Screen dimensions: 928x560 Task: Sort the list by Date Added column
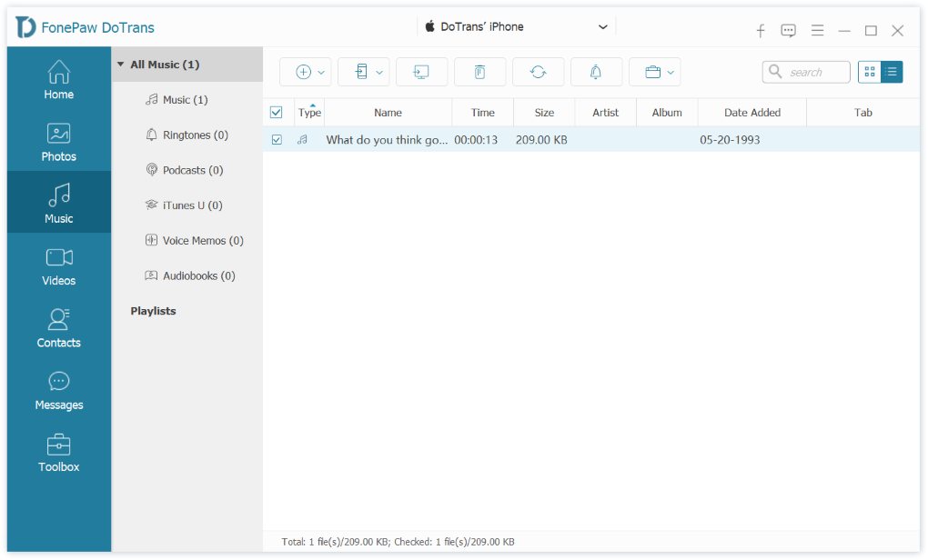751,113
